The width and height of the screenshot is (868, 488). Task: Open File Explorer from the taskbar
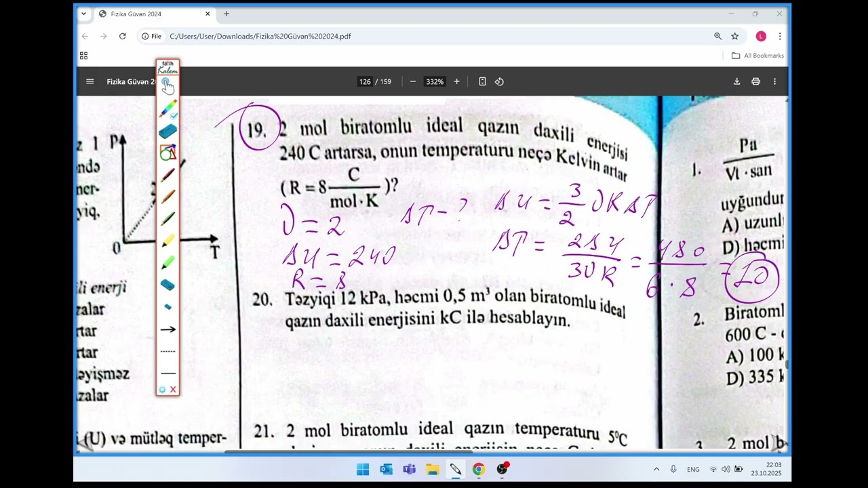432,469
